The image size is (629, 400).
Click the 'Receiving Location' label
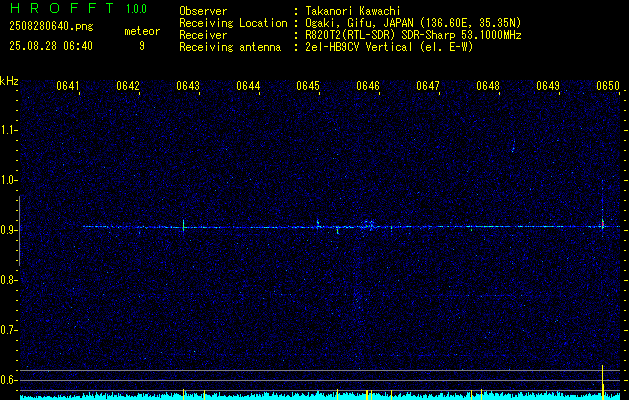point(233,23)
